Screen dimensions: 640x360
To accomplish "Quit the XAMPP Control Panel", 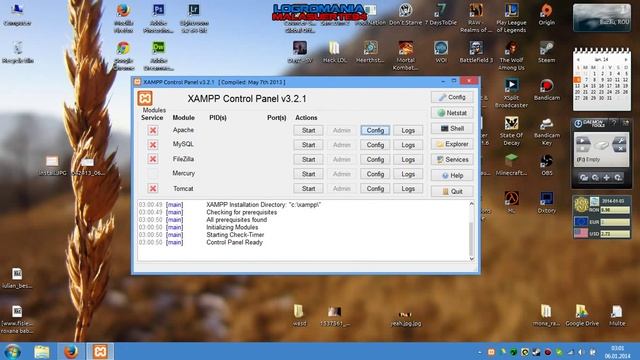I will tap(452, 191).
